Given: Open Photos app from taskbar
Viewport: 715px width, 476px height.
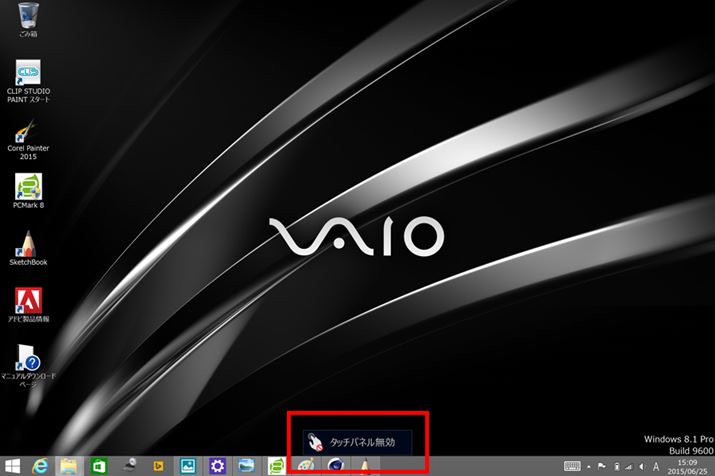Looking at the screenshot, I should (x=187, y=466).
